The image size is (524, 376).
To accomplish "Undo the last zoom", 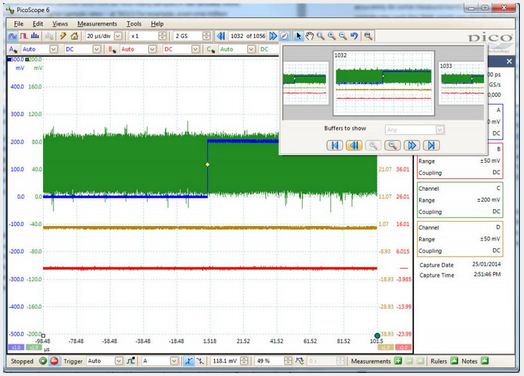I will pos(354,36).
